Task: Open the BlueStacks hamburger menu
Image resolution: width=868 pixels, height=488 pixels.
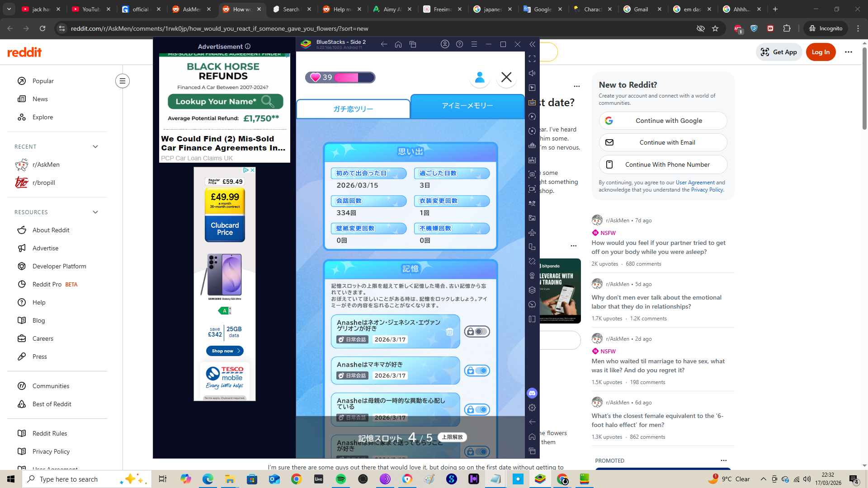Action: coord(474,44)
